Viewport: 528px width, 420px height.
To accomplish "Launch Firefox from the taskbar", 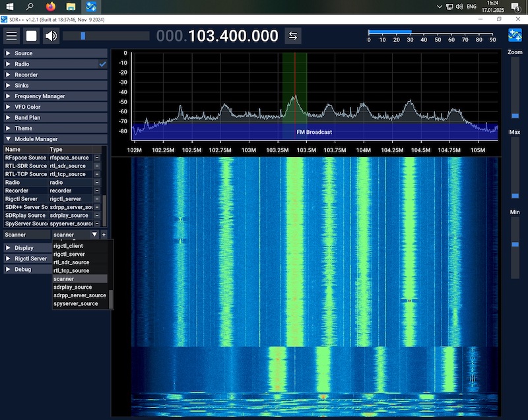I will tap(51, 7).
